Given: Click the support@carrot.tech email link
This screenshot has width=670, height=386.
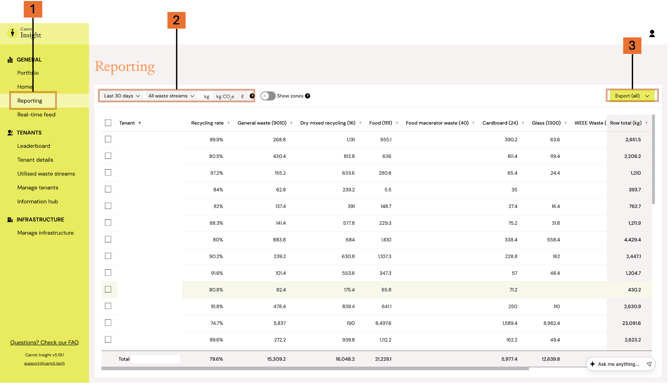Looking at the screenshot, I should click(44, 363).
